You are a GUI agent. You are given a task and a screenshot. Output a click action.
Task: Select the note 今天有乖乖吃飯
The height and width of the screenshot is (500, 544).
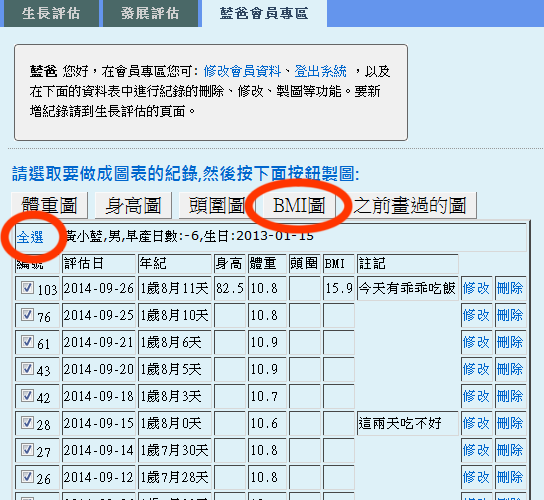pos(407,288)
